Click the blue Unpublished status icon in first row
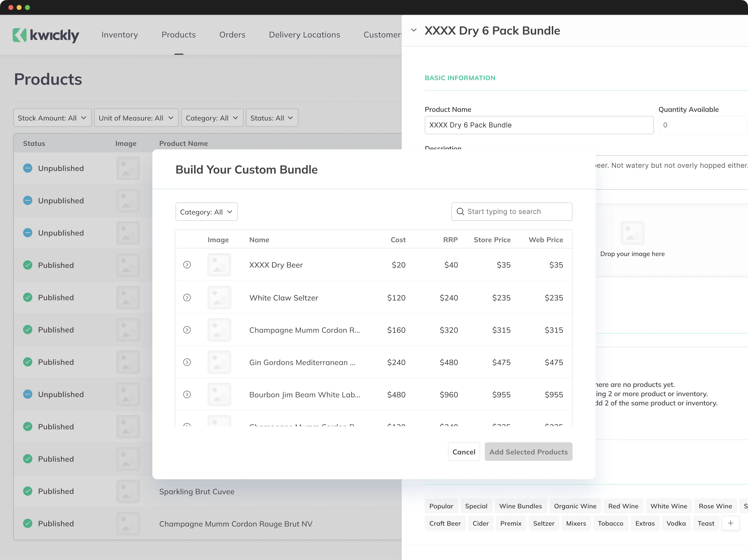 point(28,168)
